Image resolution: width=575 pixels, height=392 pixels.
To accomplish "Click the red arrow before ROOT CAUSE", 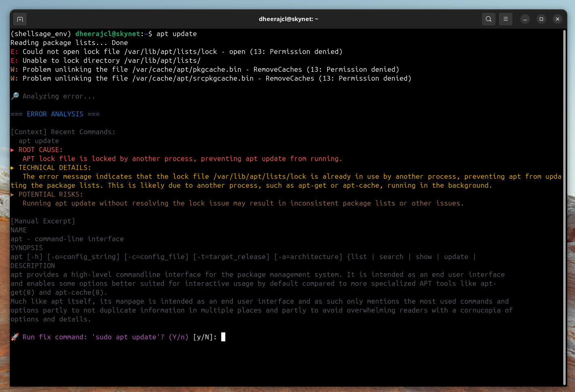I will click(x=13, y=150).
